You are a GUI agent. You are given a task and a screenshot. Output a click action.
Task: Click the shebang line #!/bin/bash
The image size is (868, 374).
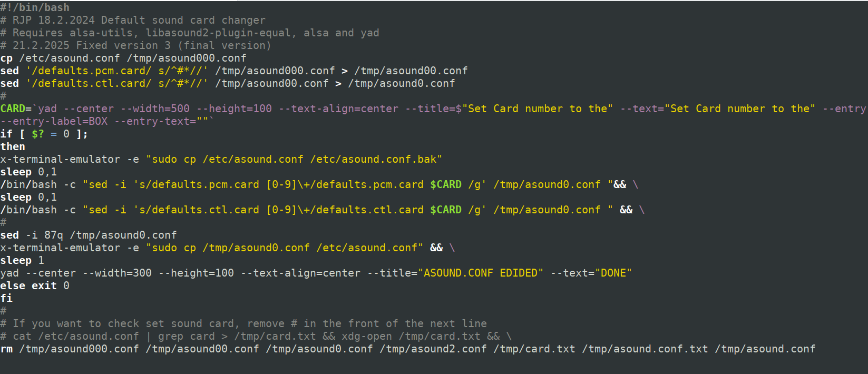35,7
